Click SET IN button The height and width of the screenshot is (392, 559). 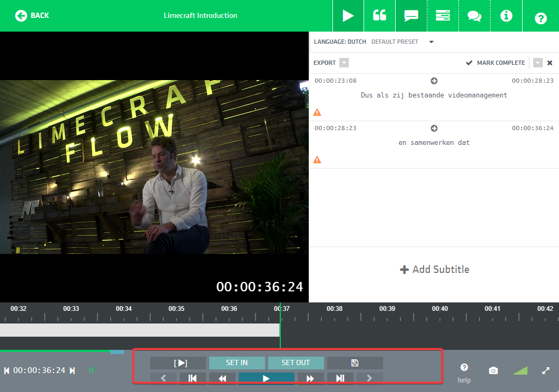(x=237, y=363)
